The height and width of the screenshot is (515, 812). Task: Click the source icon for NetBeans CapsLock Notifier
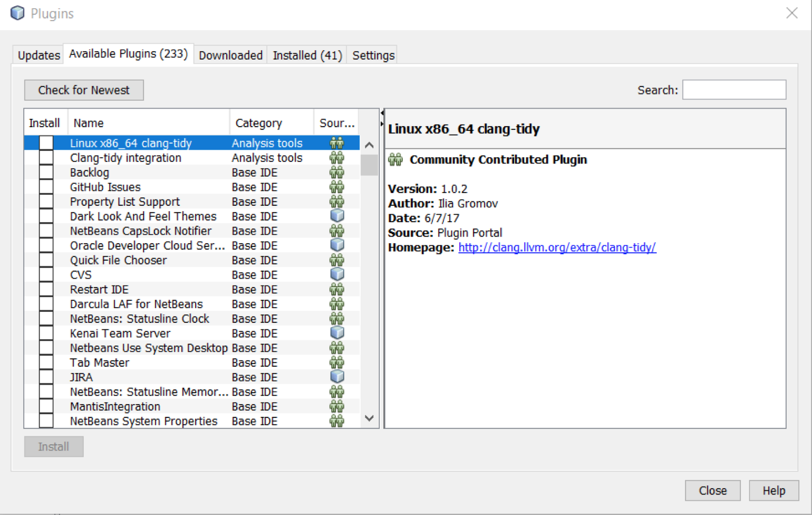[x=337, y=231]
